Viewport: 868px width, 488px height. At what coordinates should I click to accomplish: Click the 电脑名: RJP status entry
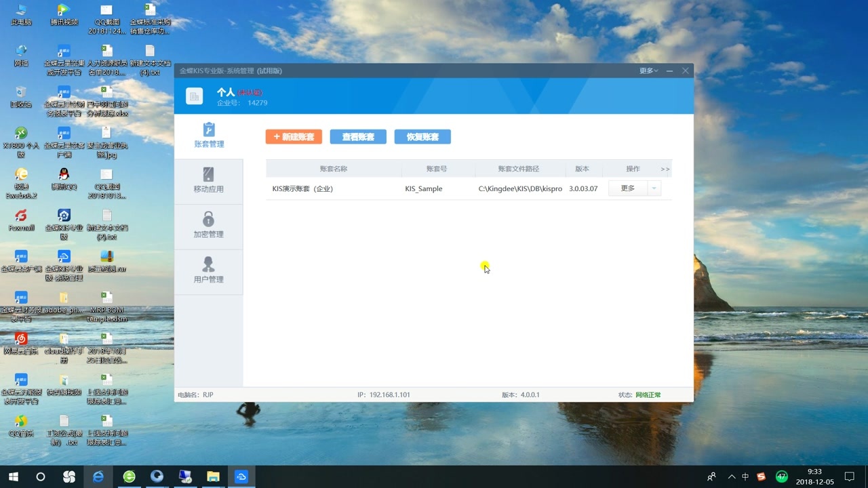tap(195, 394)
